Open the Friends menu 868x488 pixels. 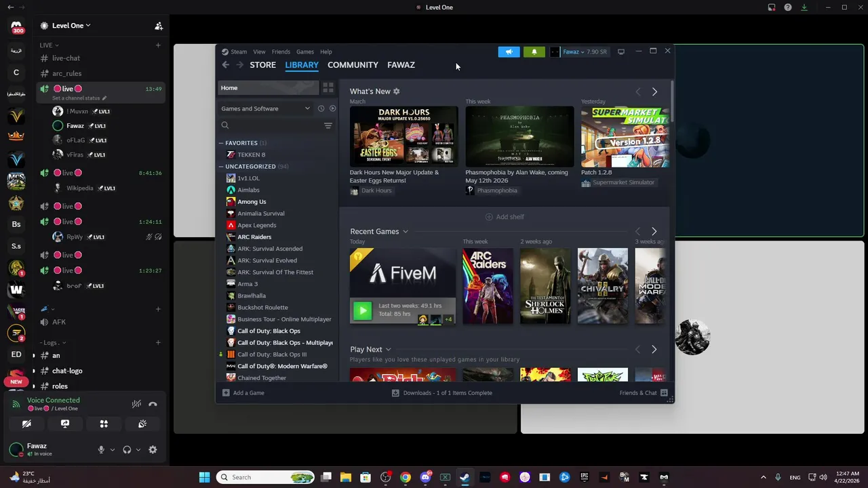point(281,52)
